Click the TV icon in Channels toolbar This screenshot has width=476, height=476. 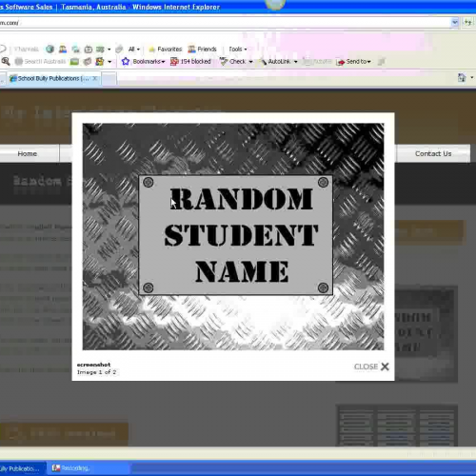(89, 50)
